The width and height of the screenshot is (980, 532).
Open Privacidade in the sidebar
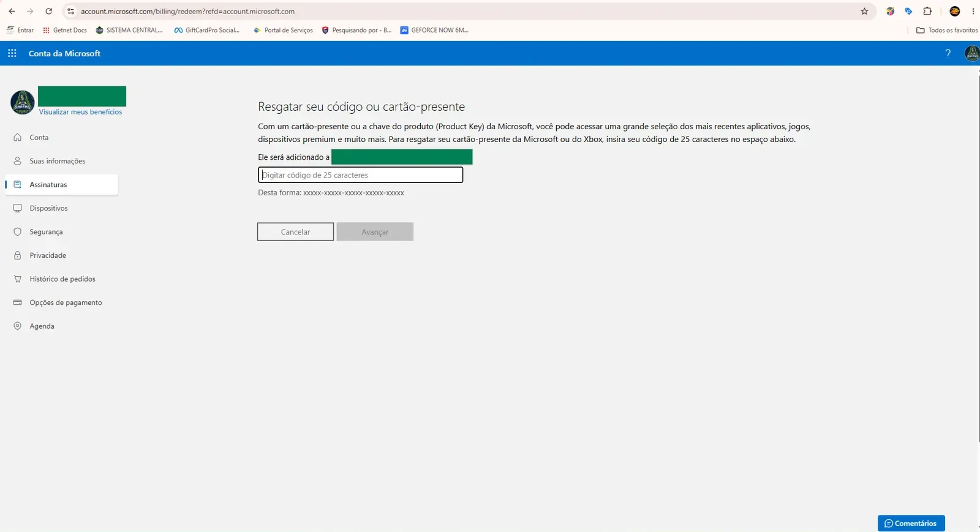click(61, 255)
